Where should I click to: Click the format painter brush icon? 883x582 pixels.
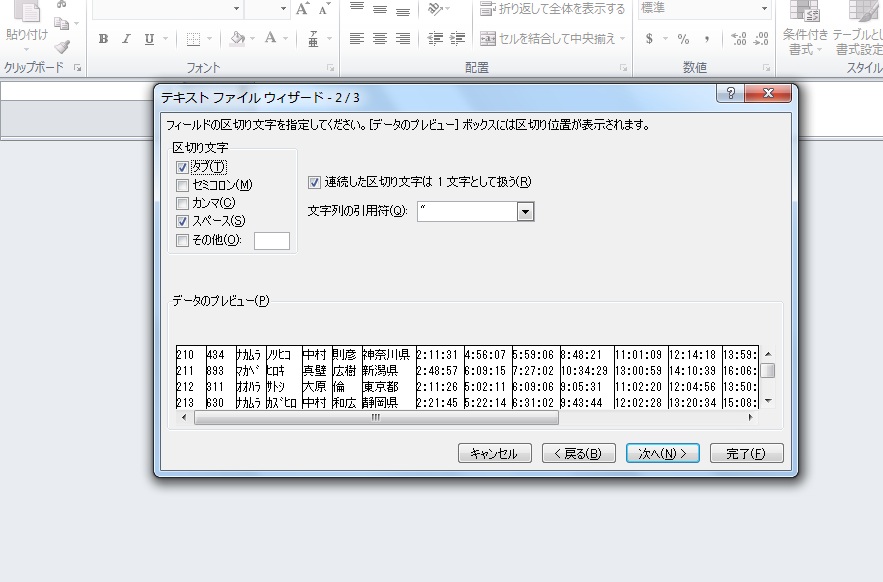coord(62,46)
